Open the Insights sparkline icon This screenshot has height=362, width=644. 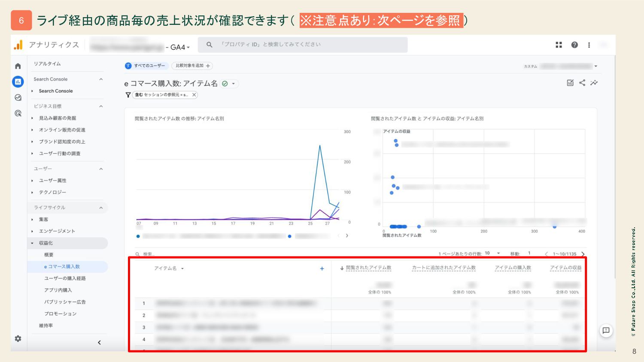point(594,83)
